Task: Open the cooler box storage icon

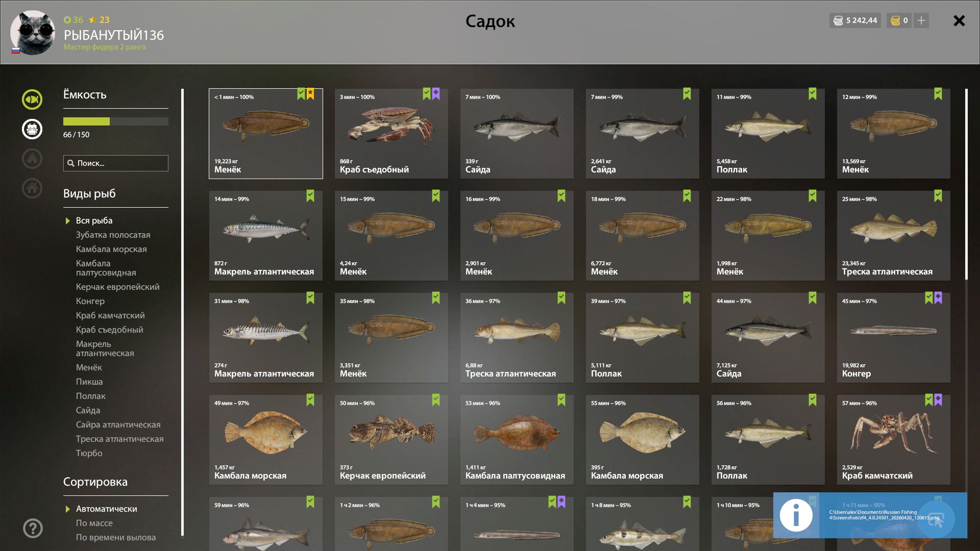Action: (32, 129)
